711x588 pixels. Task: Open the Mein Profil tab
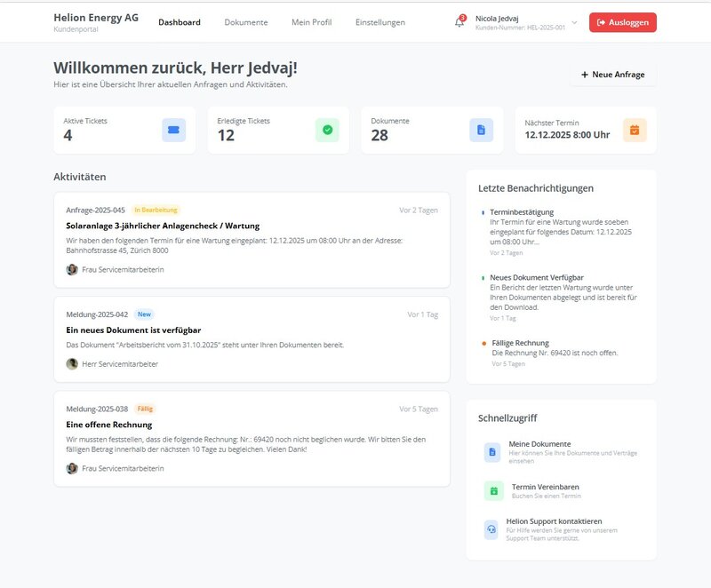[x=311, y=22]
